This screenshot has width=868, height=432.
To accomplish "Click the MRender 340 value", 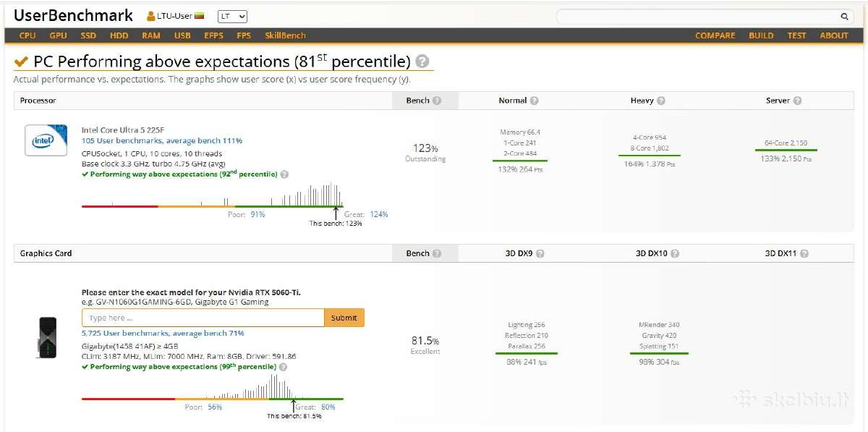I will pyautogui.click(x=659, y=325).
